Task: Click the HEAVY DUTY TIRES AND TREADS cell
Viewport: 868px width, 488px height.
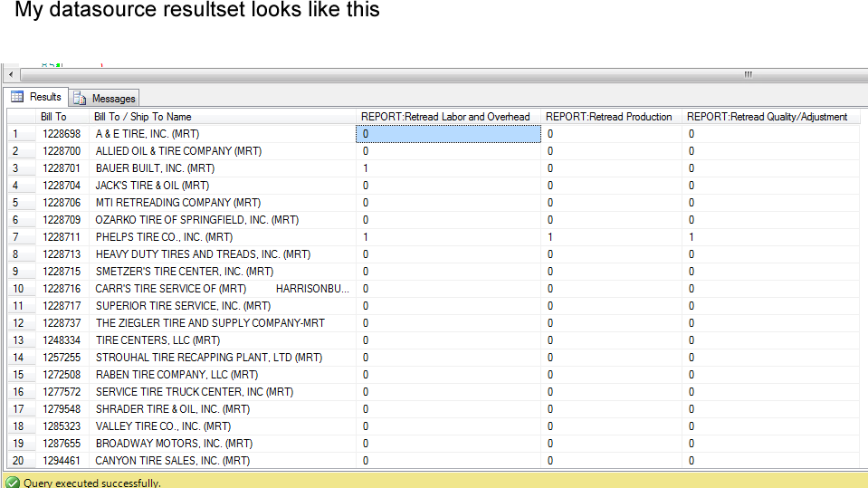Action: [x=223, y=254]
